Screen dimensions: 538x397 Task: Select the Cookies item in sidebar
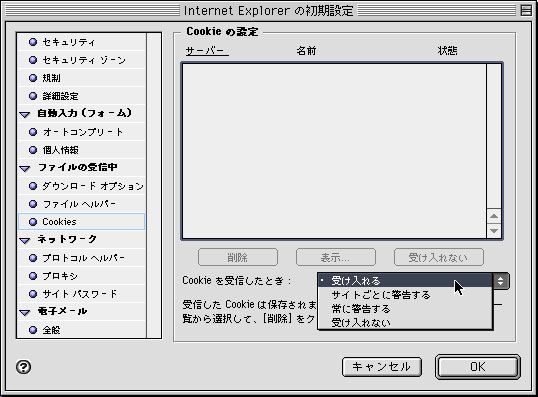click(82, 222)
